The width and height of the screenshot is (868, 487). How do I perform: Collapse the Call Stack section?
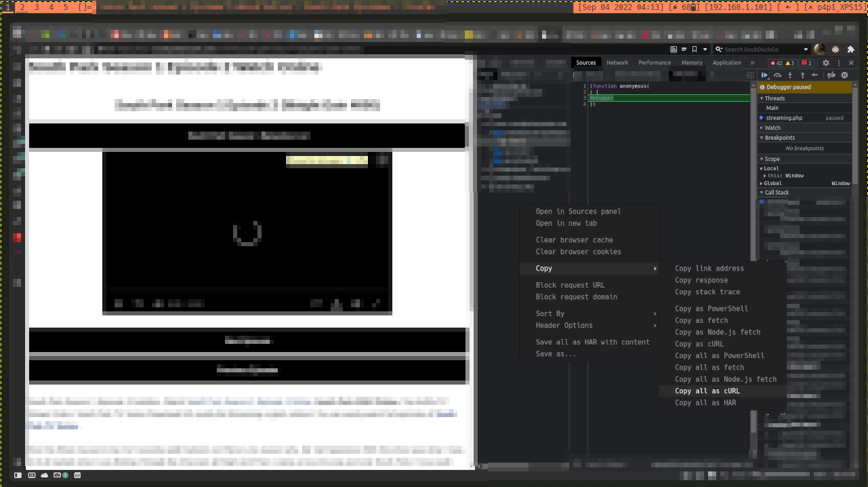[x=777, y=193]
